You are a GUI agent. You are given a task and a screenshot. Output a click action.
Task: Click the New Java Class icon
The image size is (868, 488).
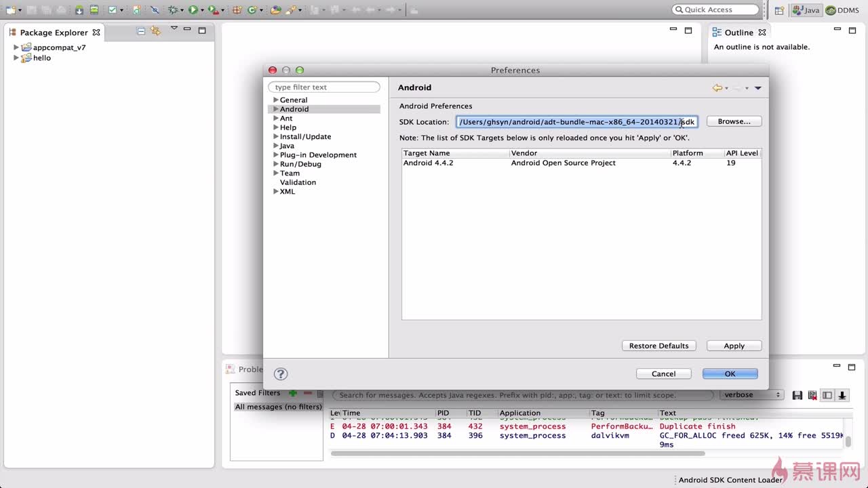click(x=252, y=10)
